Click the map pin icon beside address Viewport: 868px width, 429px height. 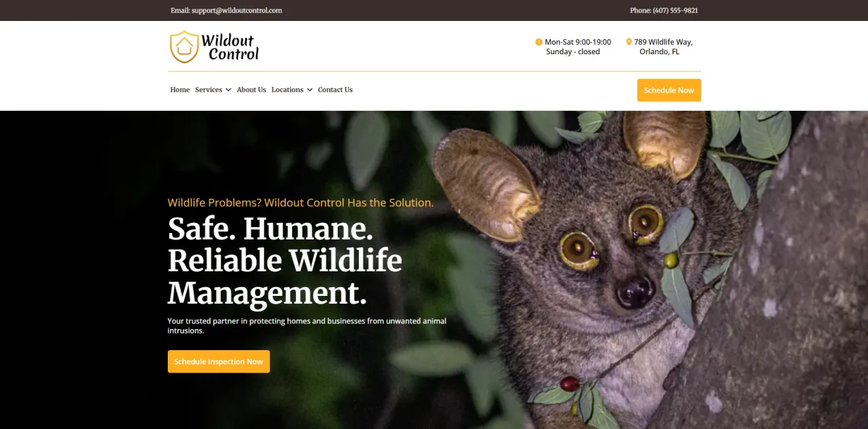[629, 42]
